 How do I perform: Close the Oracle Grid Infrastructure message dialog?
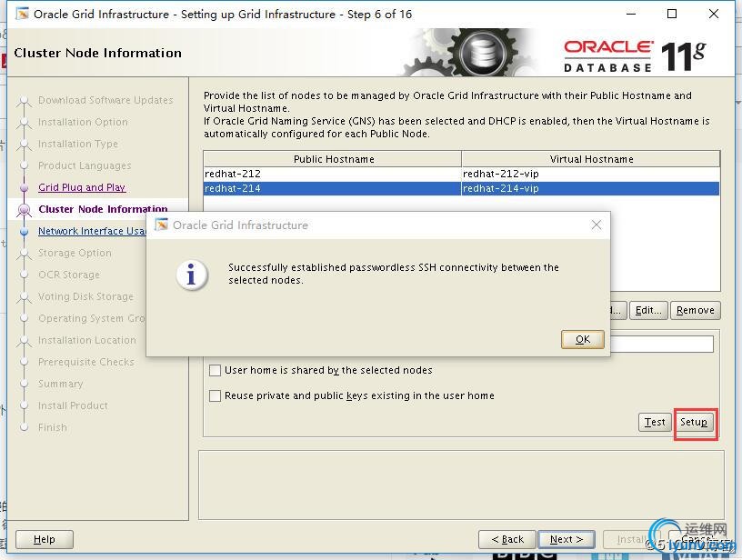coord(597,225)
